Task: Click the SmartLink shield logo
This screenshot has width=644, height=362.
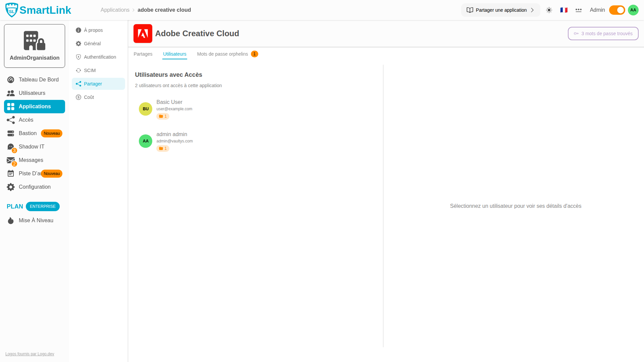Action: [12, 10]
